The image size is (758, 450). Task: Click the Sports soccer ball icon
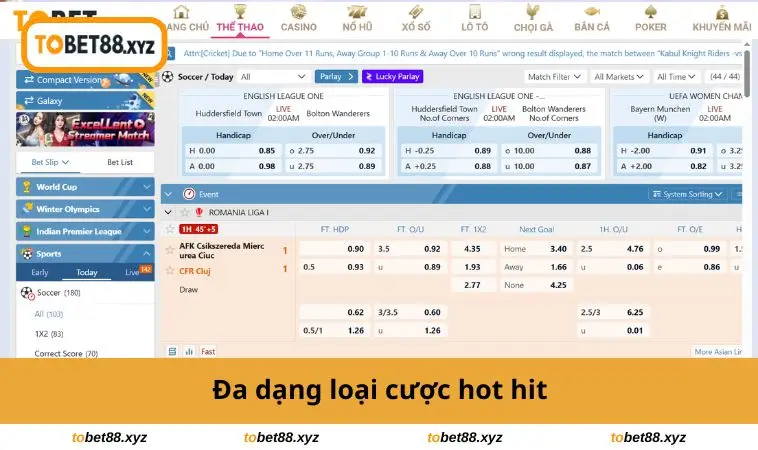pyautogui.click(x=28, y=253)
